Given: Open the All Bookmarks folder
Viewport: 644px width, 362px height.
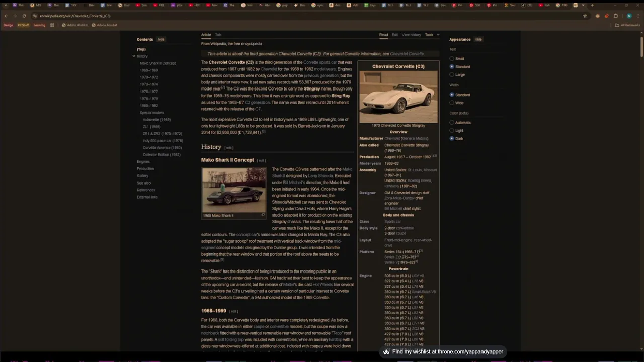Looking at the screenshot, I should point(627,25).
